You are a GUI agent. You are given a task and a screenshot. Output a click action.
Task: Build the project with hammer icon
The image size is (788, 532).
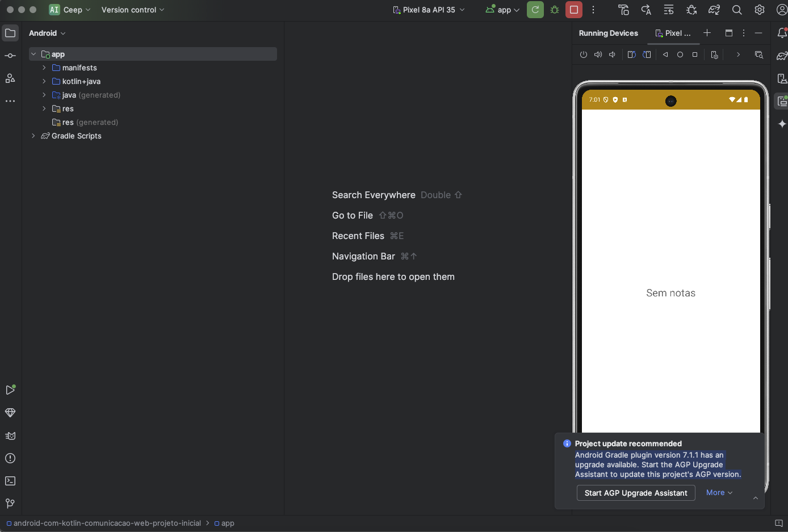coord(623,10)
